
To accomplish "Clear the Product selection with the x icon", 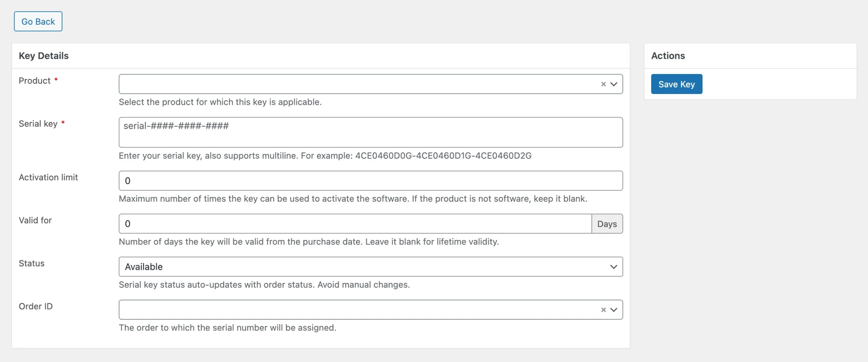I will pos(603,84).
